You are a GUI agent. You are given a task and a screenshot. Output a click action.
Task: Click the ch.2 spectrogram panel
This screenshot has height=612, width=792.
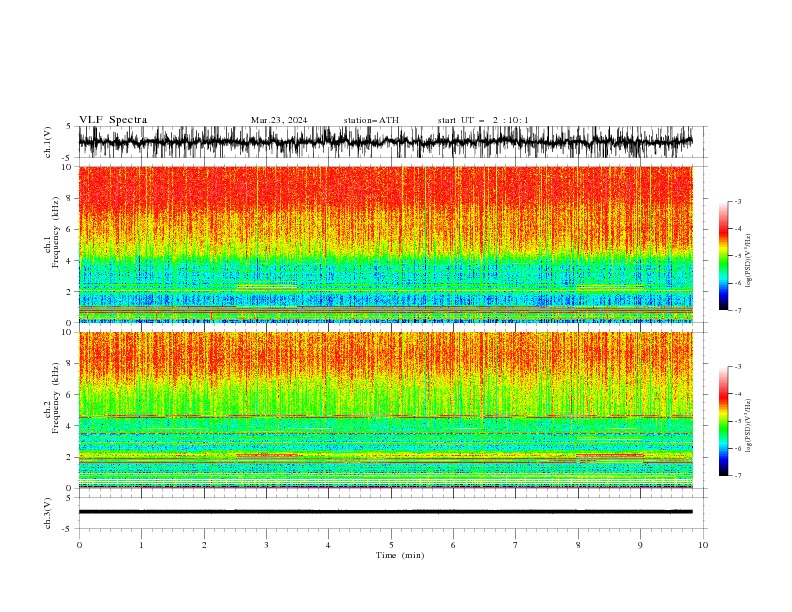[x=385, y=410]
